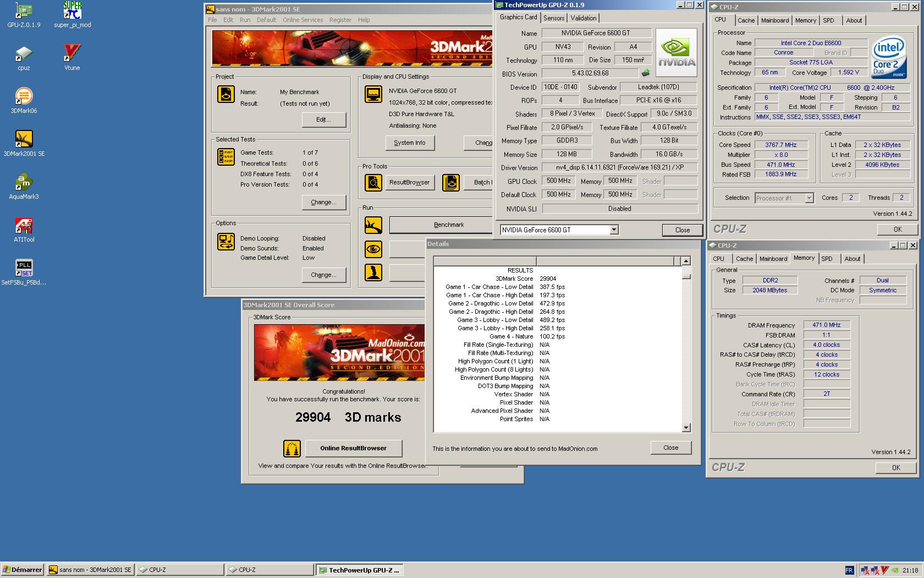Image resolution: width=924 pixels, height=578 pixels.
Task: Open the GPU-Z.0.1.9 desktop icon
Action: 24,15
